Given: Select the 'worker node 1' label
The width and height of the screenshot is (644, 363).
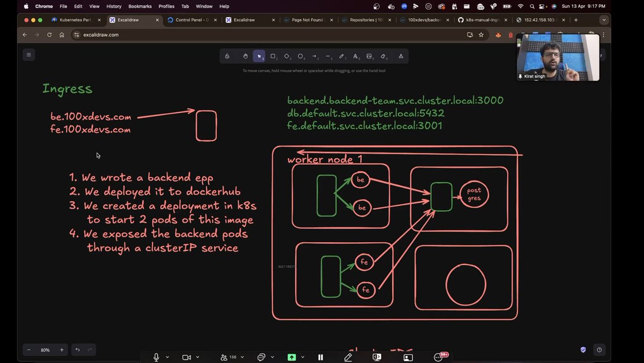Looking at the screenshot, I should pyautogui.click(x=325, y=159).
